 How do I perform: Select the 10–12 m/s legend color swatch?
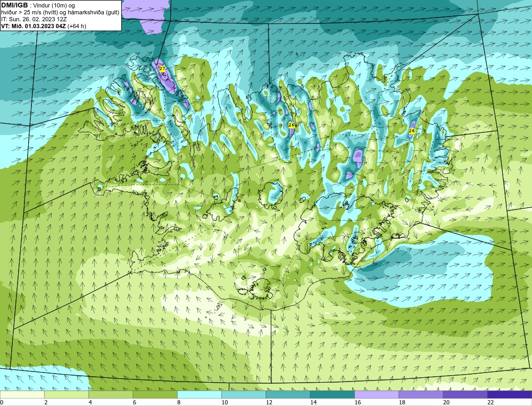(244, 394)
